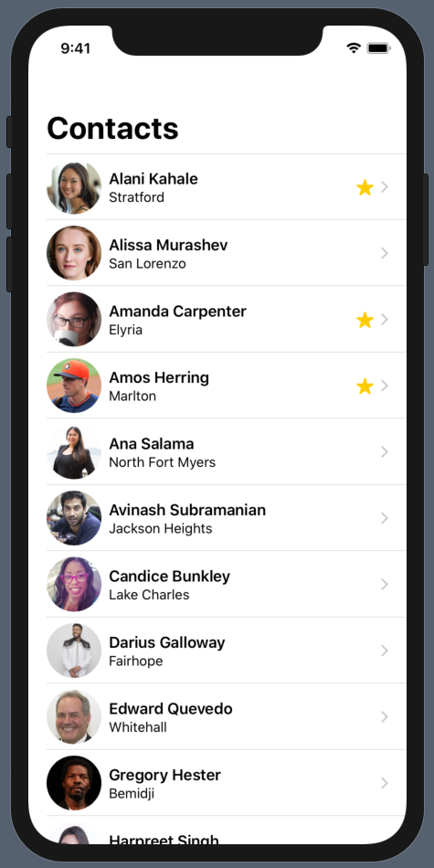Tap Alani Kahale's profile photo

click(x=74, y=187)
